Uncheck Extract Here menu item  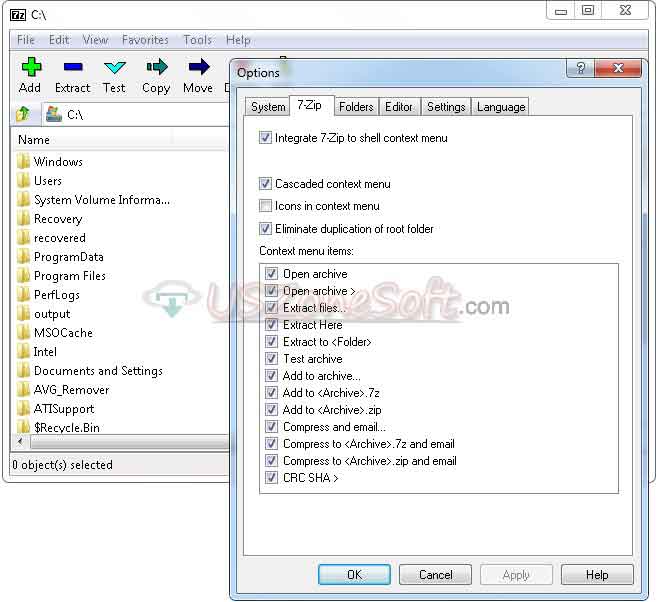tap(272, 325)
